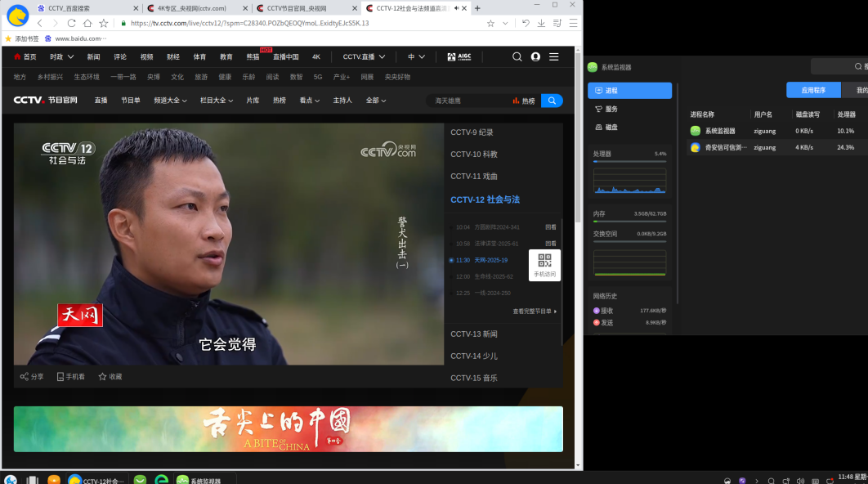Click 查看完整节目单 link
Screen dimensions: 868x484
click(535, 311)
